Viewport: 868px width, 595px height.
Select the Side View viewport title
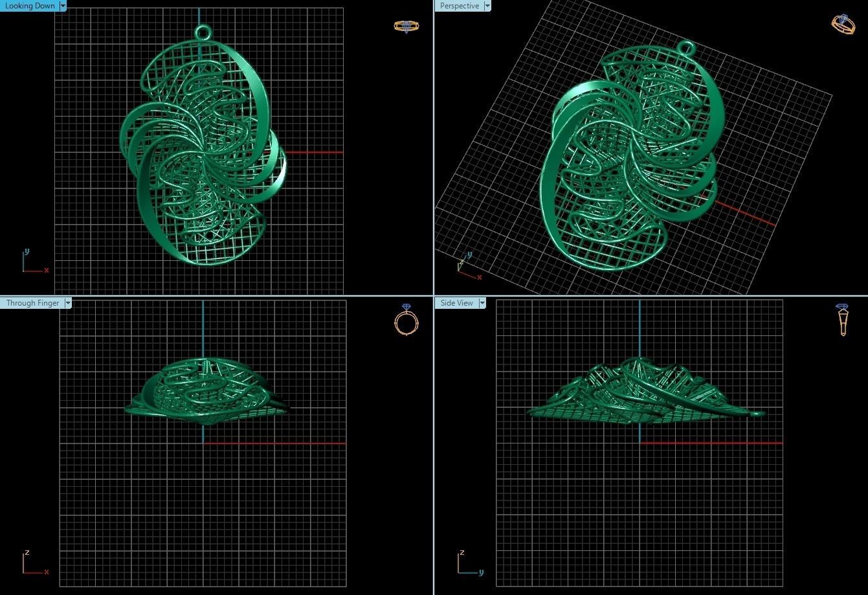click(x=457, y=303)
